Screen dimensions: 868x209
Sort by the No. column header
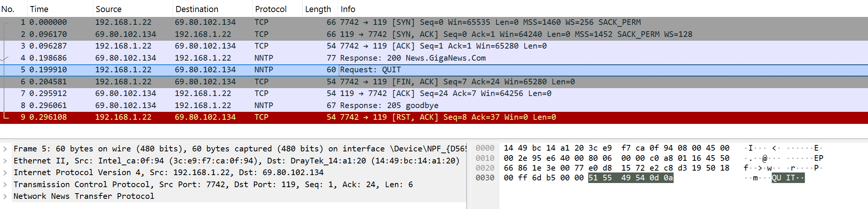pyautogui.click(x=8, y=9)
